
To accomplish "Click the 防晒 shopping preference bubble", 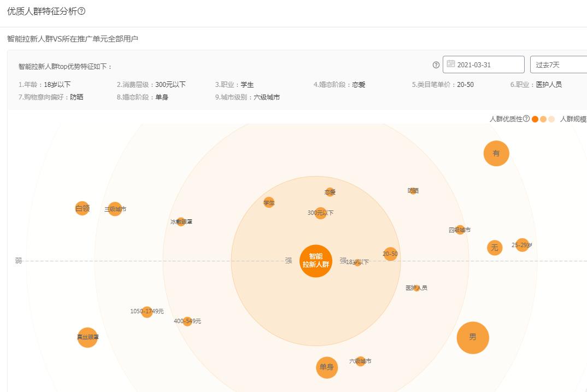I will 413,192.
